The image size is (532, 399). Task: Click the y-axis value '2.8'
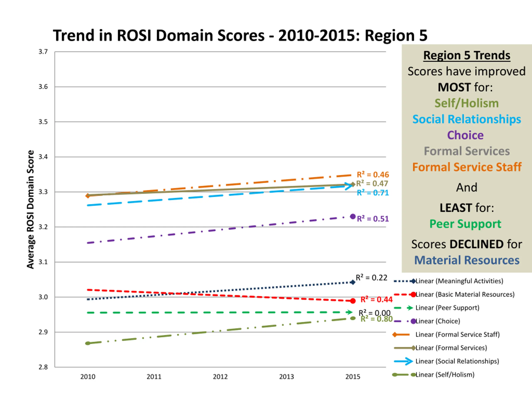coord(43,367)
